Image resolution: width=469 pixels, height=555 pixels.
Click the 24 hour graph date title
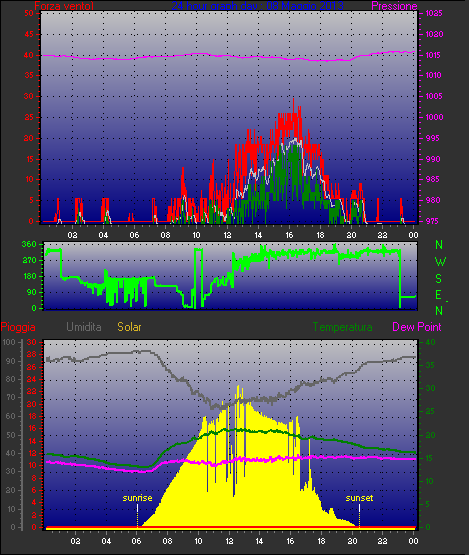(257, 6)
